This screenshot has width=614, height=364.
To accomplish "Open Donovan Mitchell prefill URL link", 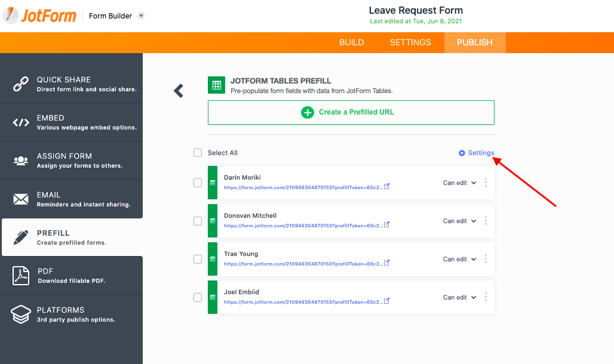I will 303,226.
